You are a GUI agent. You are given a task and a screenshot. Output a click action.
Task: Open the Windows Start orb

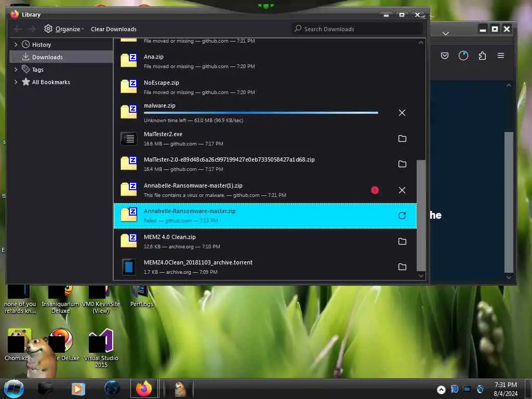point(14,389)
